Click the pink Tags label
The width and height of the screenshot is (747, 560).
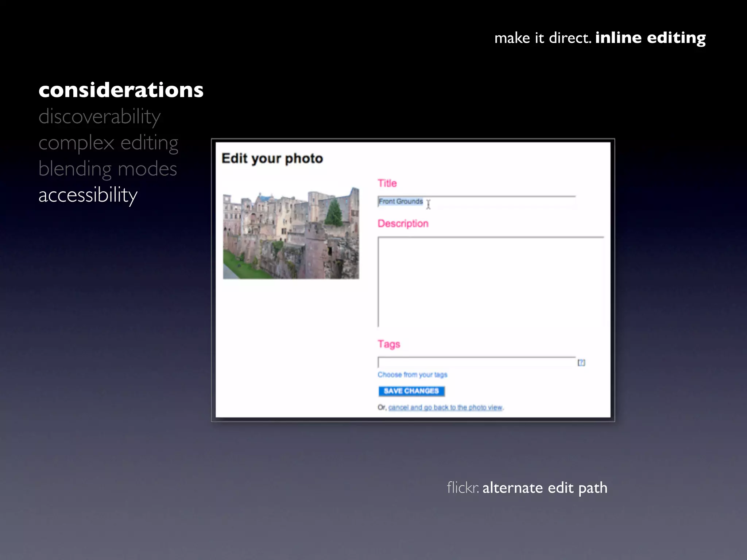(x=389, y=344)
